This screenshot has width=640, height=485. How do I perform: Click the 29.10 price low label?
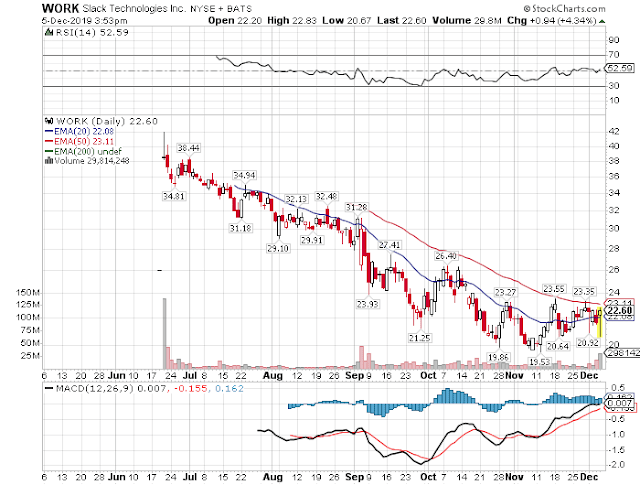click(278, 248)
